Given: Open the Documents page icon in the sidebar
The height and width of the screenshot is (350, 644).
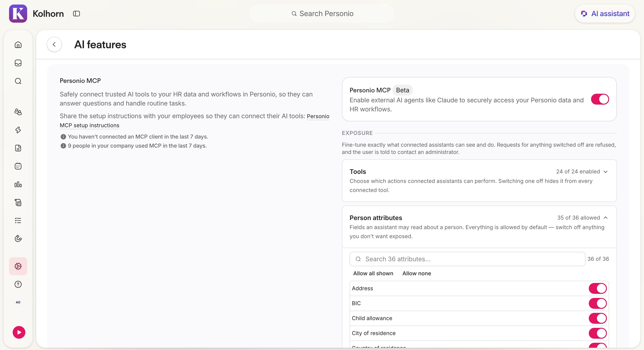Looking at the screenshot, I should pos(18,148).
